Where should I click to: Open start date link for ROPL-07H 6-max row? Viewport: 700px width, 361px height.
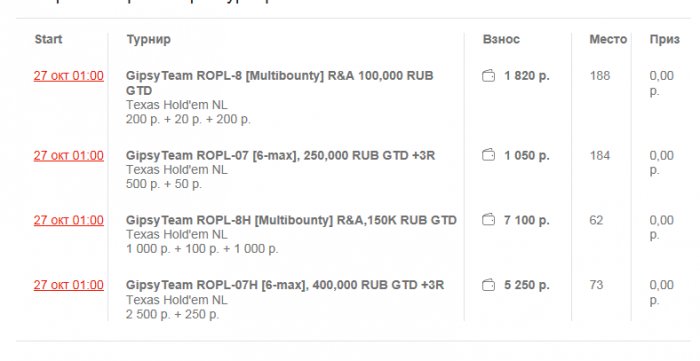(69, 285)
